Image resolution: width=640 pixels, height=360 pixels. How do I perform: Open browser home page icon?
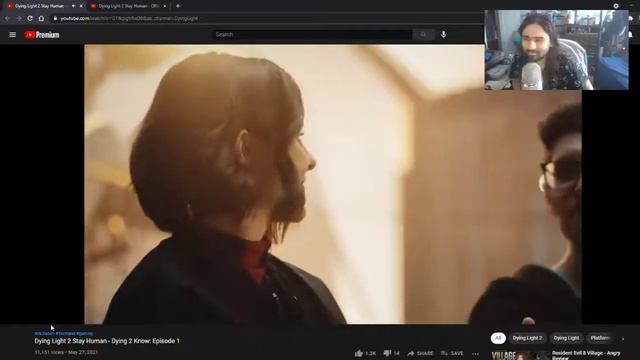[x=41, y=18]
